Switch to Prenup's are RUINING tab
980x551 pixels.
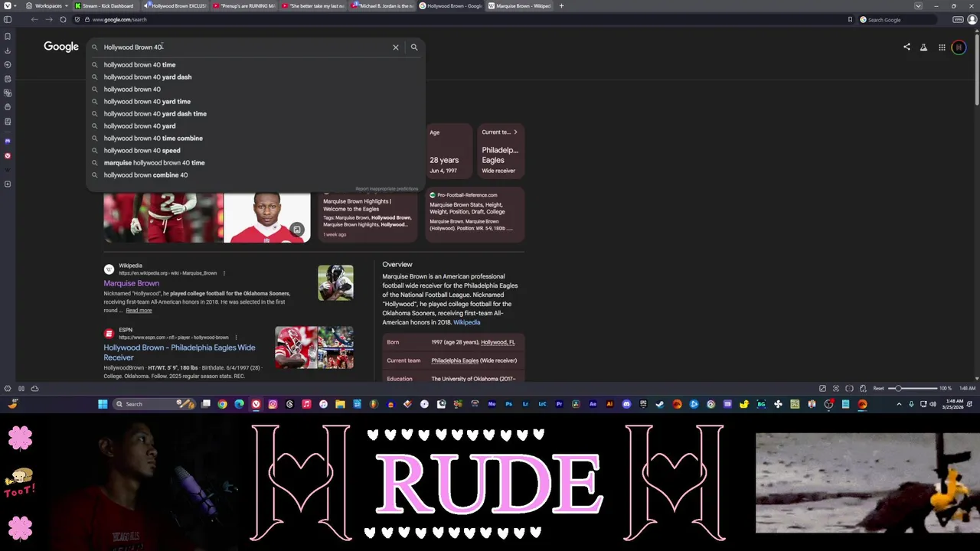pyautogui.click(x=243, y=5)
